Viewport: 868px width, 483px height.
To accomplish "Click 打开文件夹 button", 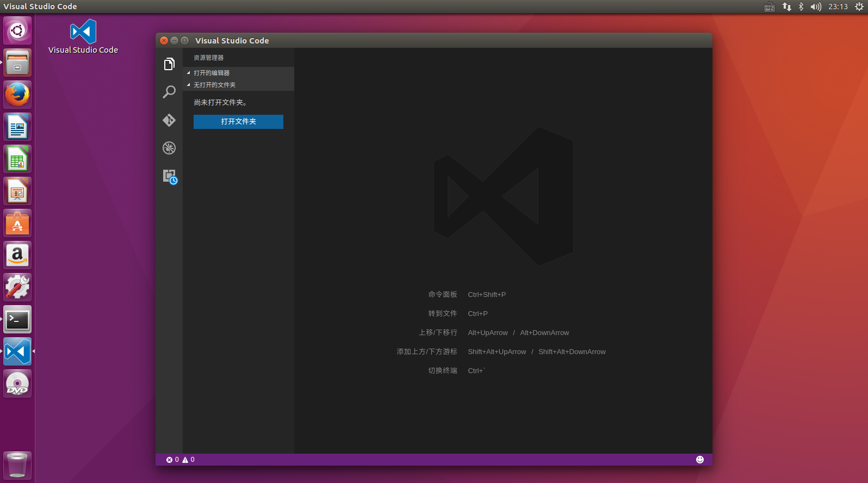I will (238, 122).
